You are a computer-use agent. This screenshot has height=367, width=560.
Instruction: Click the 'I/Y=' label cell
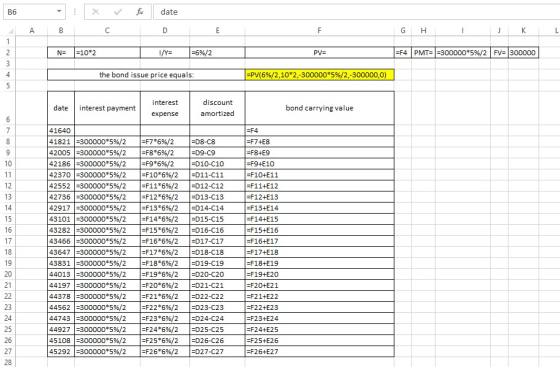[165, 52]
